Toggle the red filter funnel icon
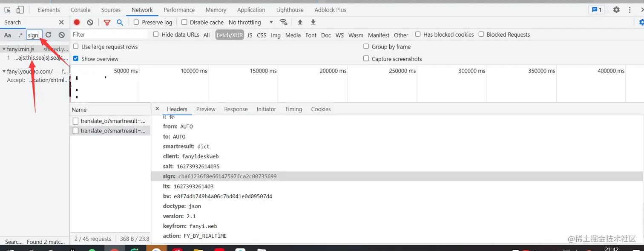The image size is (644, 251). coord(107,22)
